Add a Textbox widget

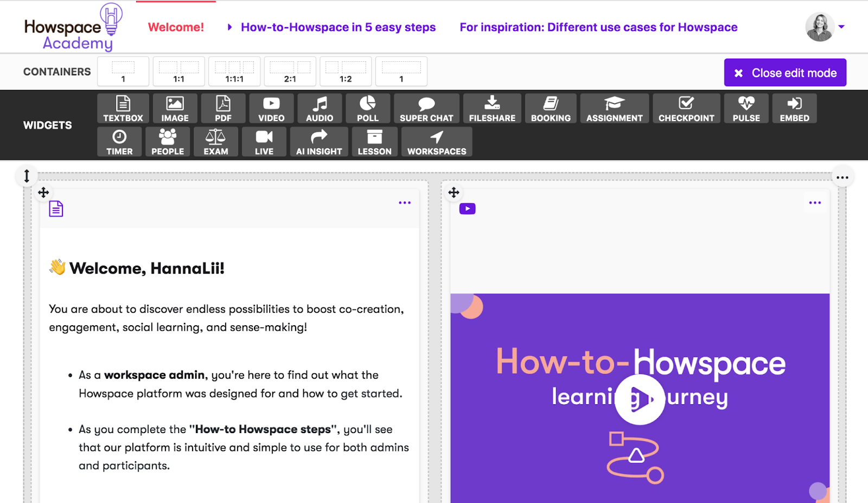pyautogui.click(x=123, y=108)
